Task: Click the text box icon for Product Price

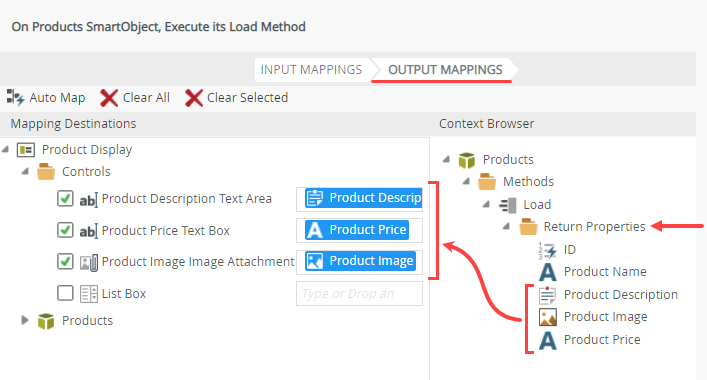Action: 88,231
